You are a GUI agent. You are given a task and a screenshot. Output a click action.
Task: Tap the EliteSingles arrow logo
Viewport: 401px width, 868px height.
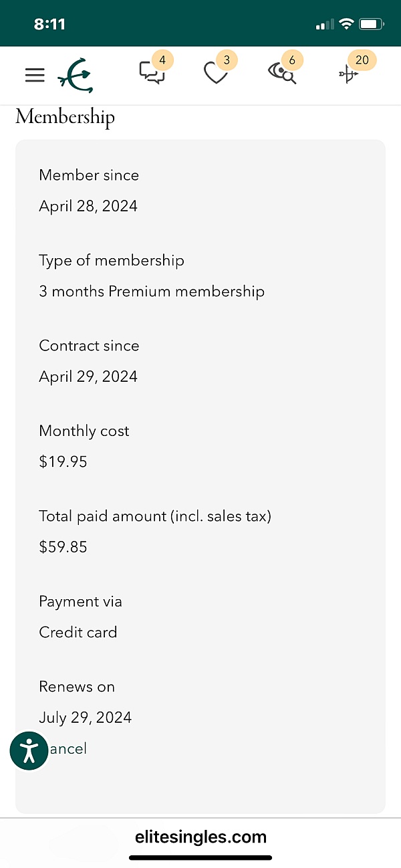pyautogui.click(x=76, y=75)
